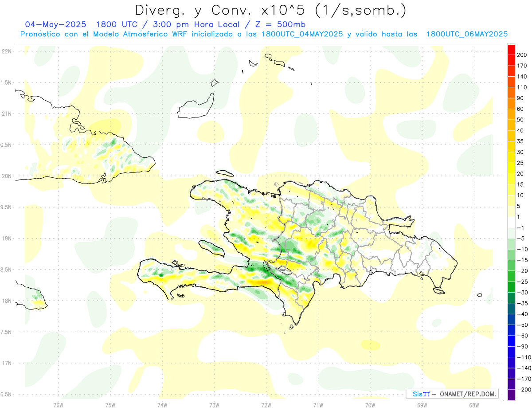Click the valid-until time "1800UTC_06MAY2025"
The width and height of the screenshot is (532, 411).
click(467, 34)
